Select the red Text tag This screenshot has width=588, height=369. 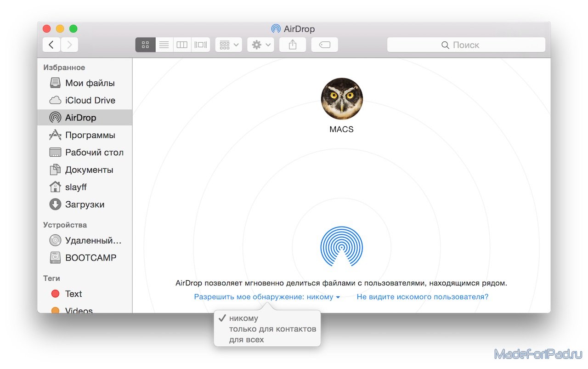[x=85, y=294]
